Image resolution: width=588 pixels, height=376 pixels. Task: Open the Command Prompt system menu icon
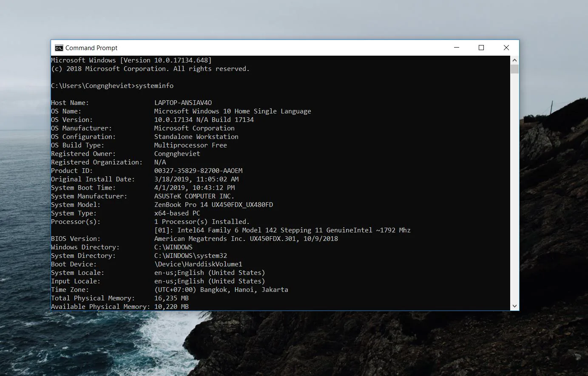click(x=59, y=48)
